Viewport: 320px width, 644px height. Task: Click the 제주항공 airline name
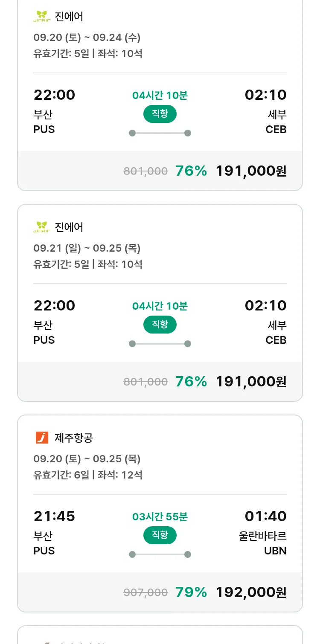[x=74, y=438]
